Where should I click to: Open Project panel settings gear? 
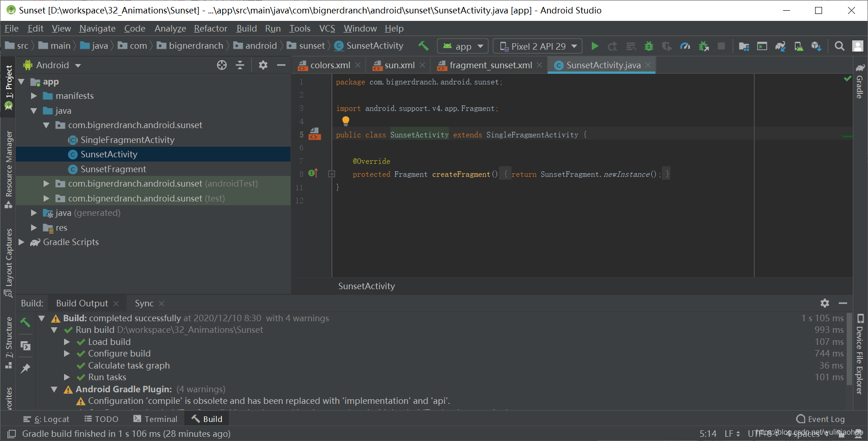(x=263, y=65)
